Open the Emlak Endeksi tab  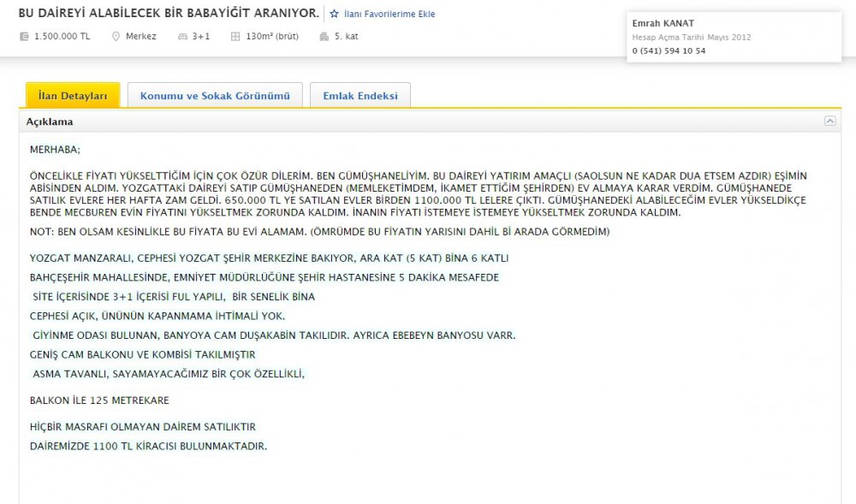(x=360, y=96)
